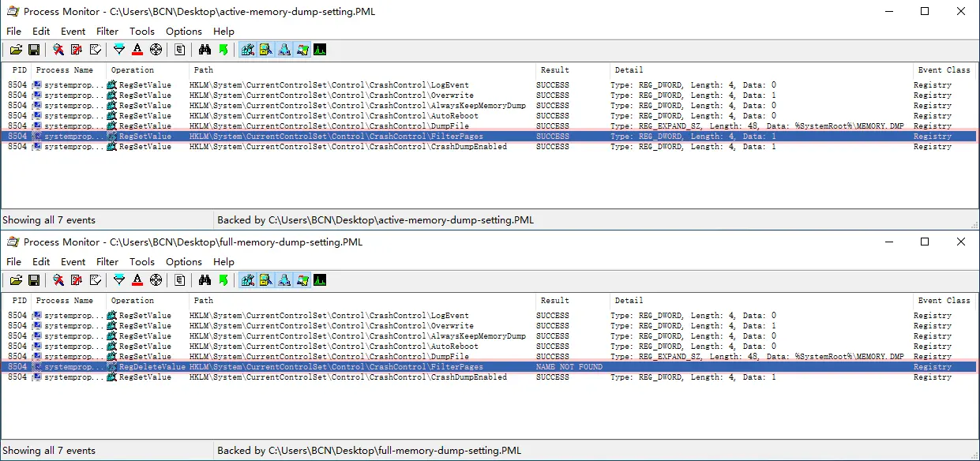Click Detail column header in full-memory-dump window

tap(762, 300)
